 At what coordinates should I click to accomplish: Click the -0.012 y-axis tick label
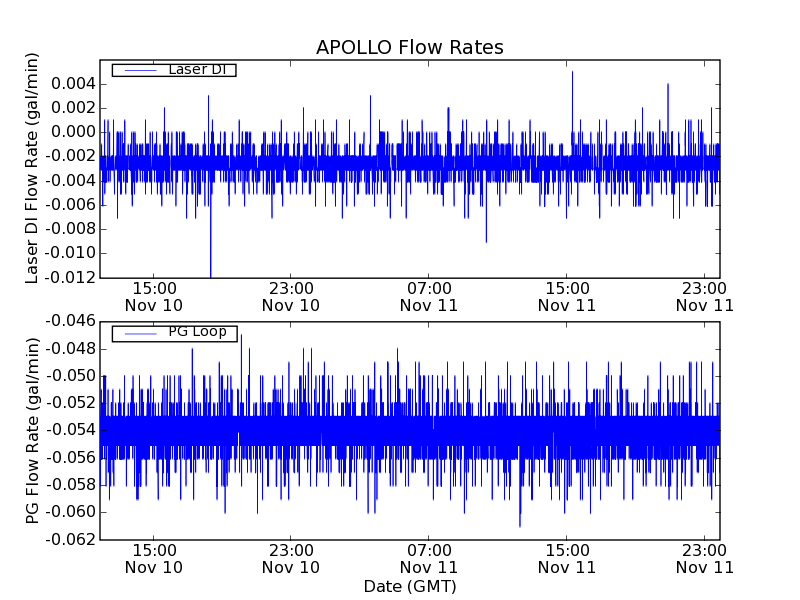(70, 278)
